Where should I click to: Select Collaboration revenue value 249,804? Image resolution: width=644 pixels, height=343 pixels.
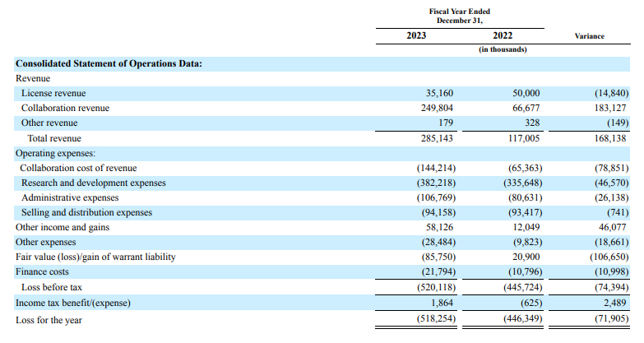click(437, 108)
